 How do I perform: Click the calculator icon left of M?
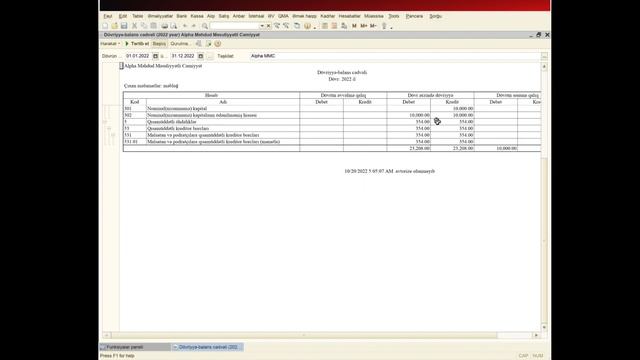pyautogui.click(x=344, y=26)
